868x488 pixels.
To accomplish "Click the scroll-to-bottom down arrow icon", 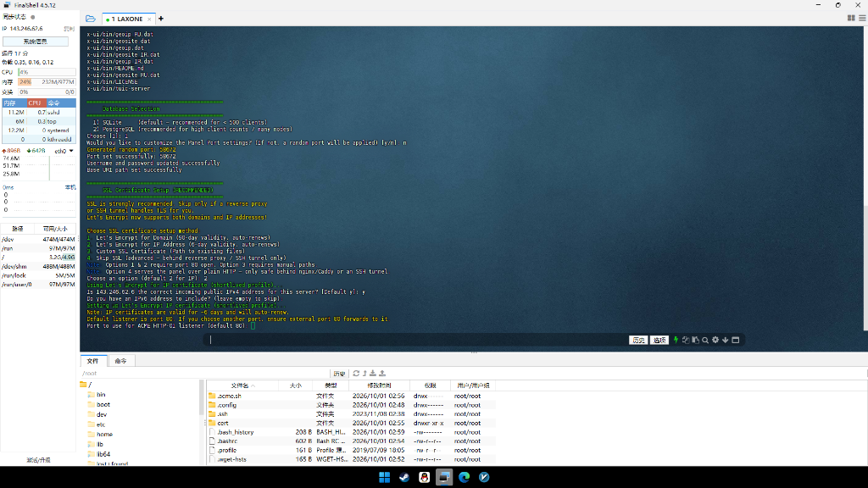I will pyautogui.click(x=726, y=340).
